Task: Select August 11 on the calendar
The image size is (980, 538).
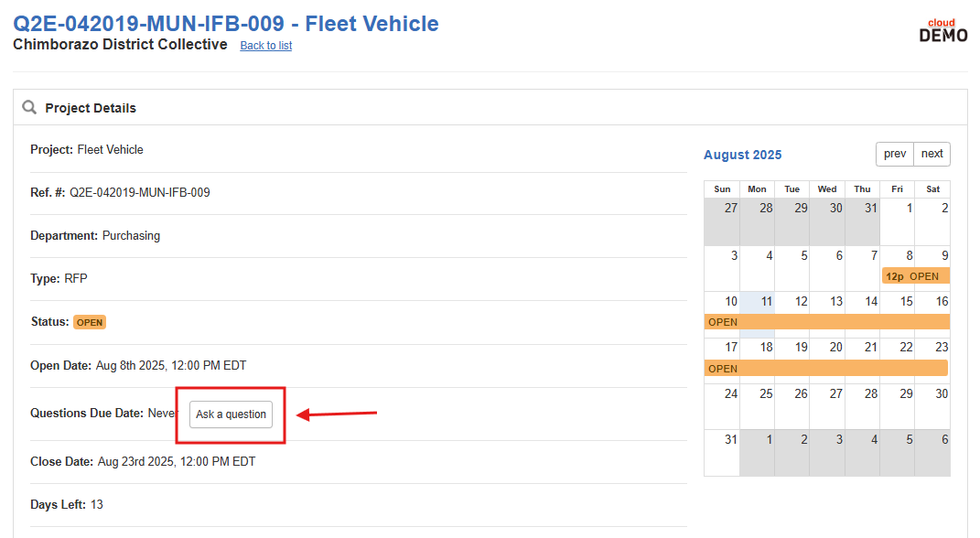Action: pyautogui.click(x=758, y=315)
